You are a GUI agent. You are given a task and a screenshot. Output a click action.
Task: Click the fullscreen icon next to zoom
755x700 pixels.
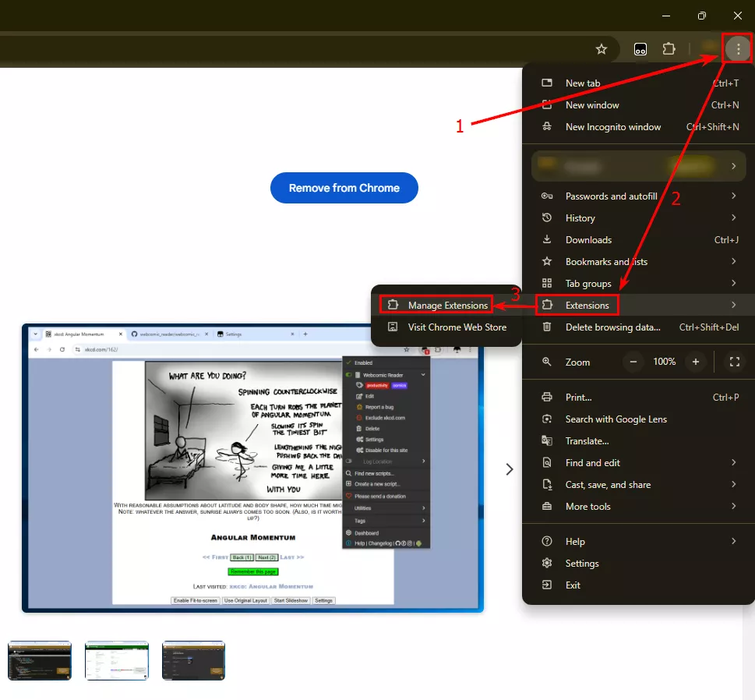pos(734,362)
